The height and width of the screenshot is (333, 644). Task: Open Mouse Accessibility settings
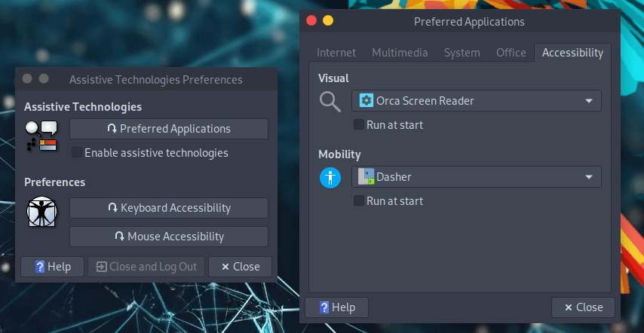(x=169, y=237)
